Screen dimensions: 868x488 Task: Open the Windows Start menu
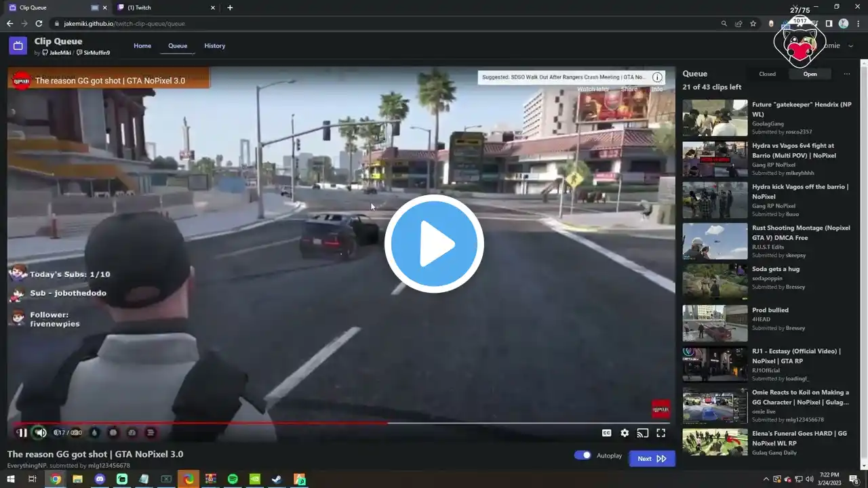pyautogui.click(x=10, y=479)
